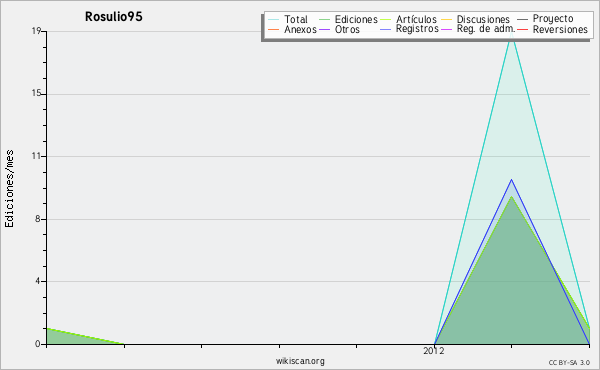Click the orange Anexos legend line swatch
The height and width of the screenshot is (370, 600).
pos(274,29)
